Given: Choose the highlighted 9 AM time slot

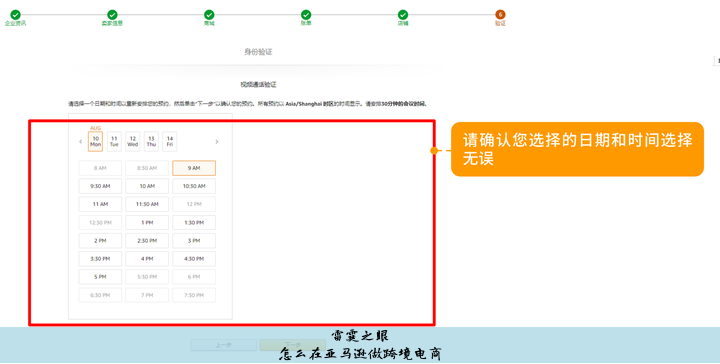Looking at the screenshot, I should click(x=194, y=168).
